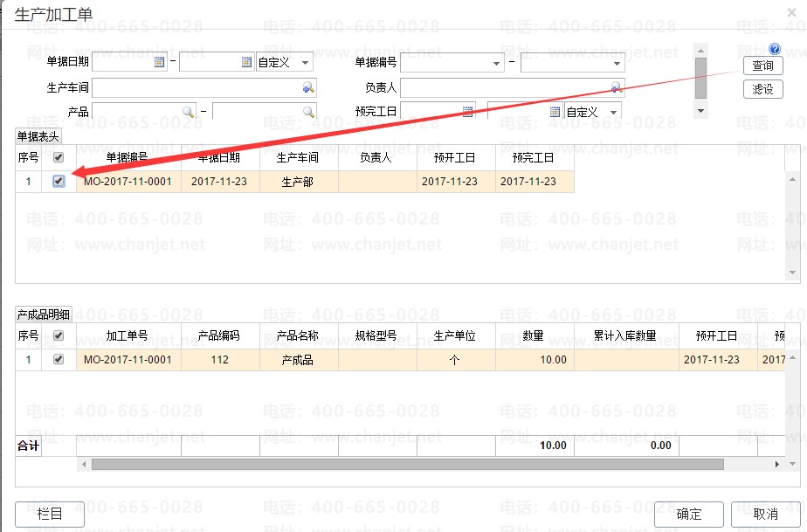Open the end date calendar for 预完工日
Screen dimensions: 807x532
click(x=555, y=112)
